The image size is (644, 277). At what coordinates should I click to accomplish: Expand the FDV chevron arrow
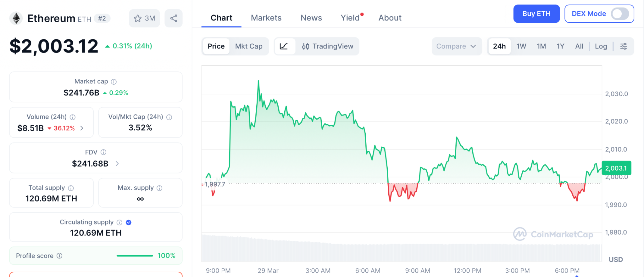(x=117, y=164)
